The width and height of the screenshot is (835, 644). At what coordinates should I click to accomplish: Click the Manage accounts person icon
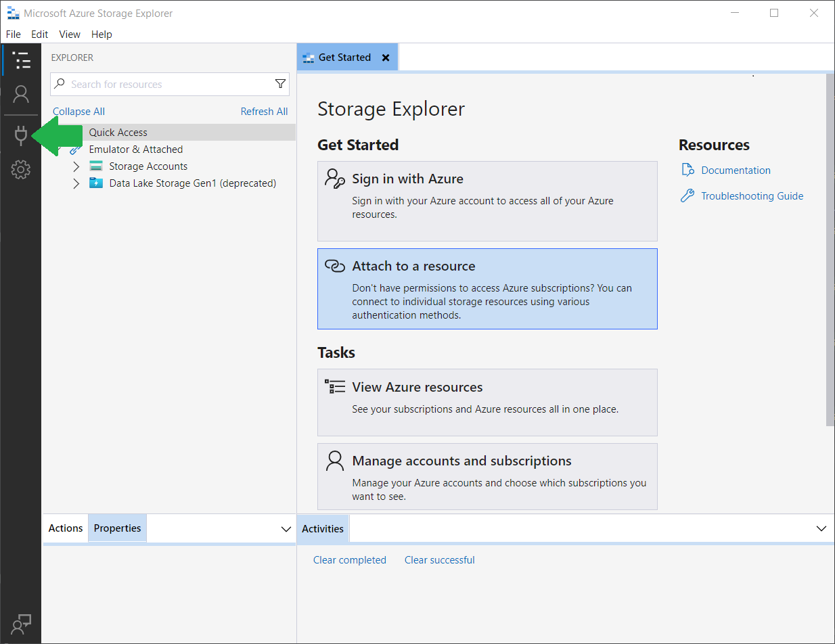(x=335, y=461)
